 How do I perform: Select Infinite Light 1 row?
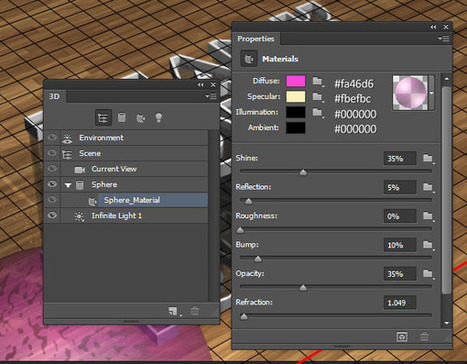click(126, 216)
